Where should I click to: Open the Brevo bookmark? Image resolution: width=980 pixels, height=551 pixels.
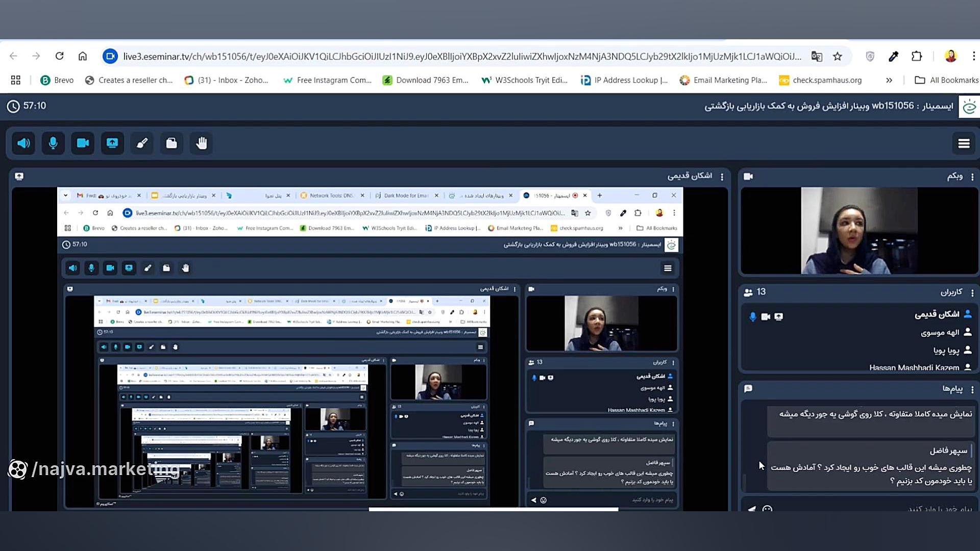(57, 80)
